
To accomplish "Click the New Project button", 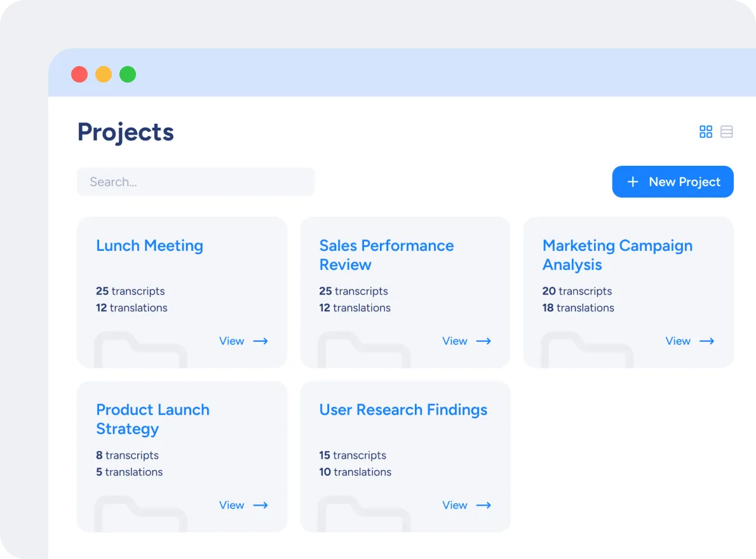I will click(x=673, y=182).
